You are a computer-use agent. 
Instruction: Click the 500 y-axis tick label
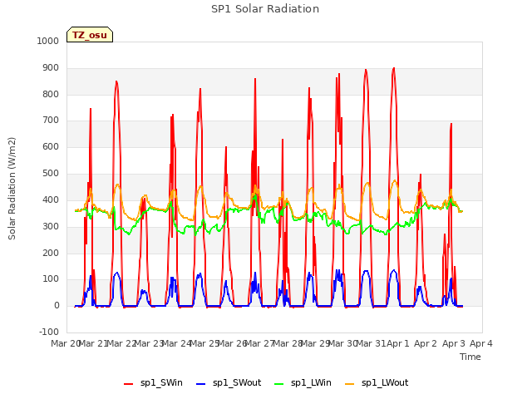[51, 174]
